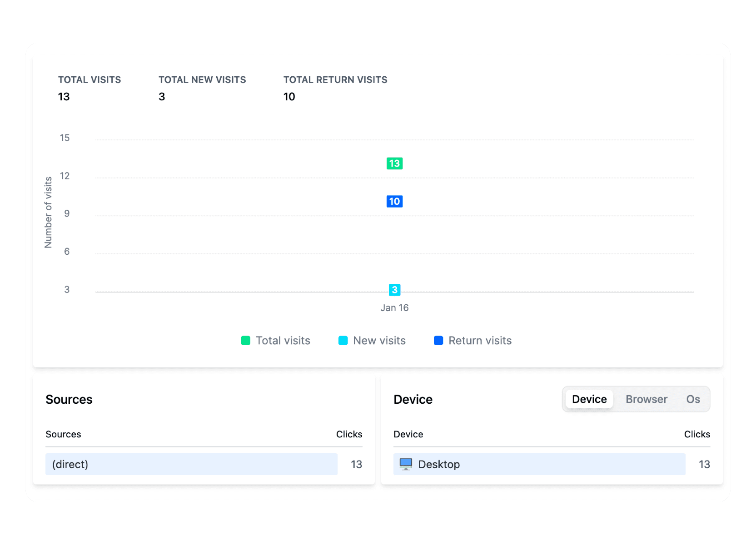The width and height of the screenshot is (756, 545).
Task: Click the blue Return visits legend square
Action: pos(438,340)
